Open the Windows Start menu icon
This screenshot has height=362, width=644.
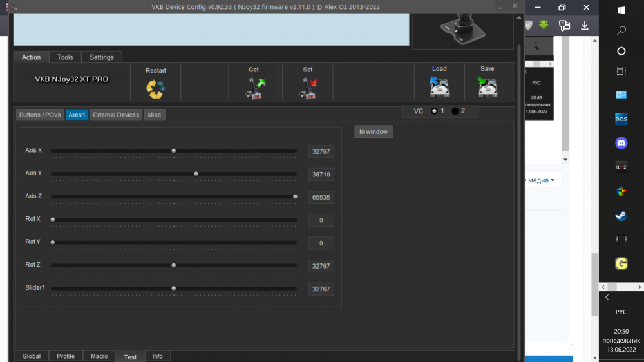coord(621,10)
